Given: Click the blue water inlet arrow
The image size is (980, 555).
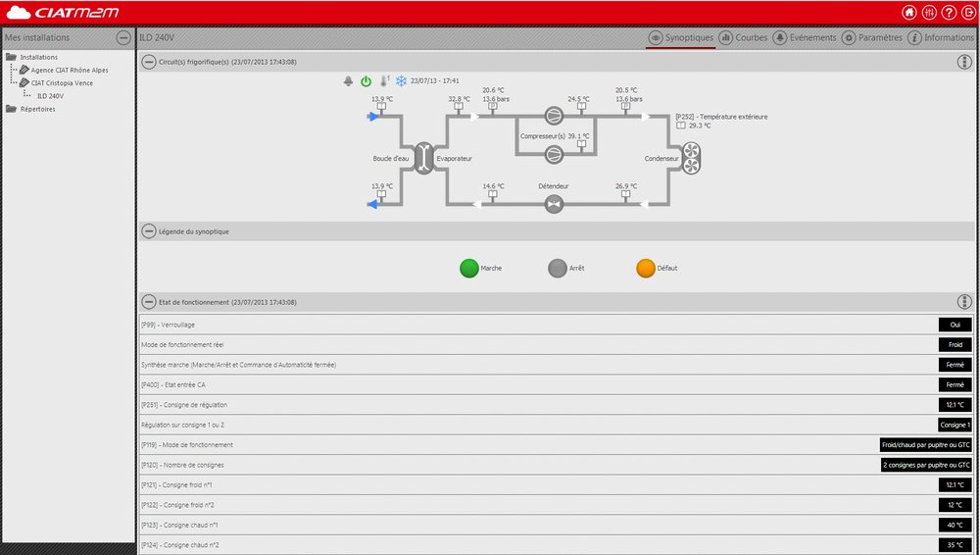Looking at the screenshot, I should (373, 117).
